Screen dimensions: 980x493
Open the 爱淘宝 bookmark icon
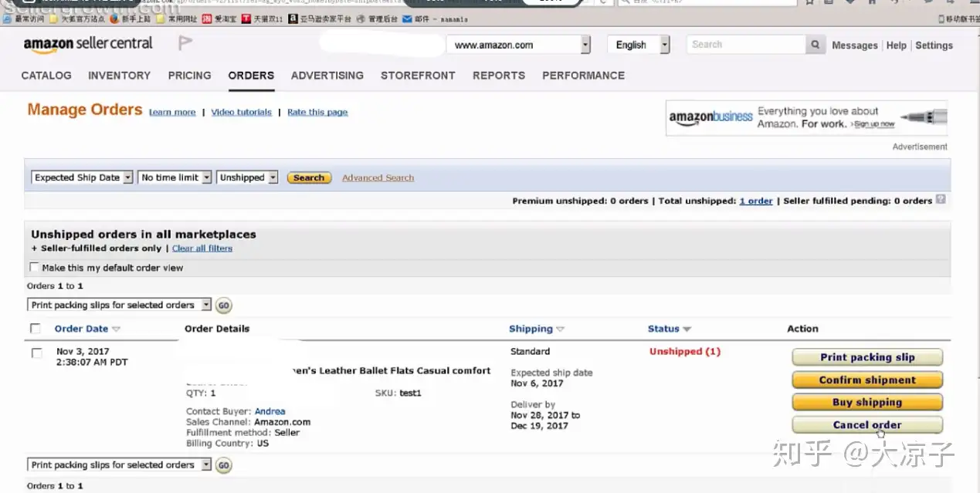coord(206,19)
